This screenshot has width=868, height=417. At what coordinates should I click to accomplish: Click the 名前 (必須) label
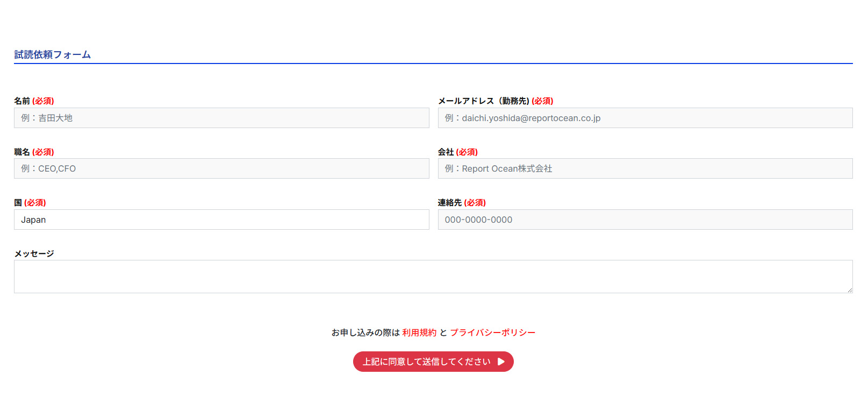coord(34,101)
